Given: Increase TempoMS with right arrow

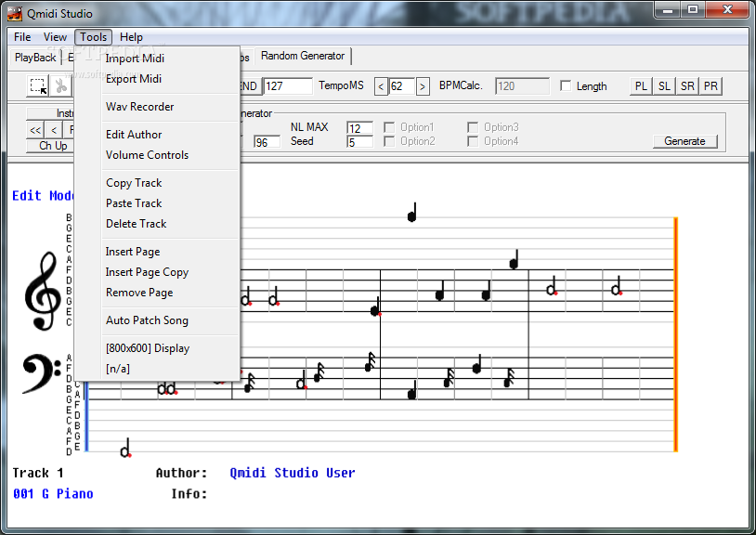Looking at the screenshot, I should 423,86.
